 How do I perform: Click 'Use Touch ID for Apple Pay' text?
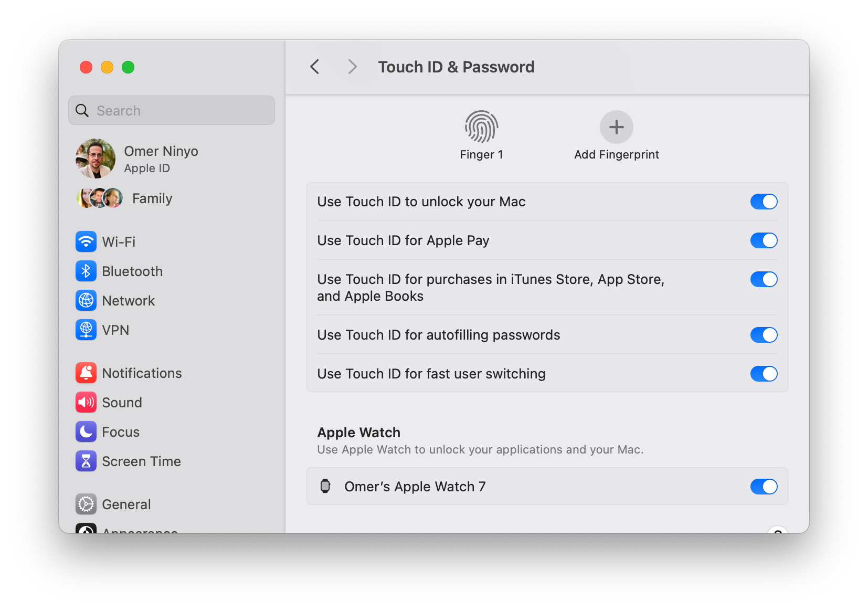pyautogui.click(x=403, y=240)
